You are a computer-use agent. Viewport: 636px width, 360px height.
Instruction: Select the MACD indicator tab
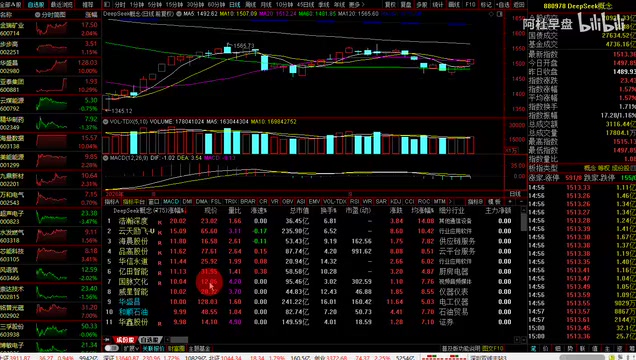(171, 201)
